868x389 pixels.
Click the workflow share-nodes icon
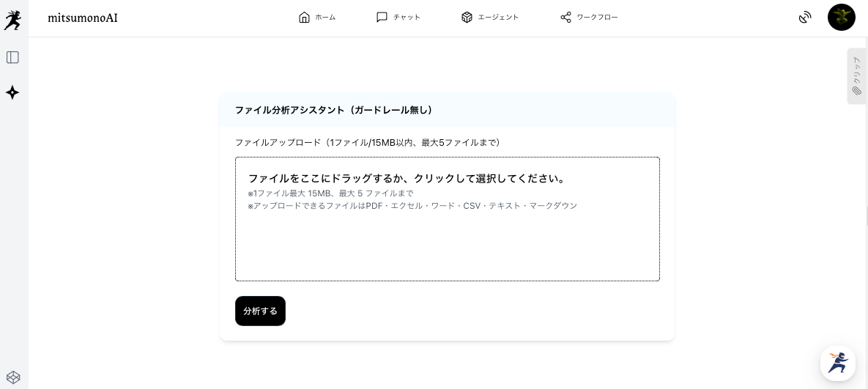(x=565, y=17)
